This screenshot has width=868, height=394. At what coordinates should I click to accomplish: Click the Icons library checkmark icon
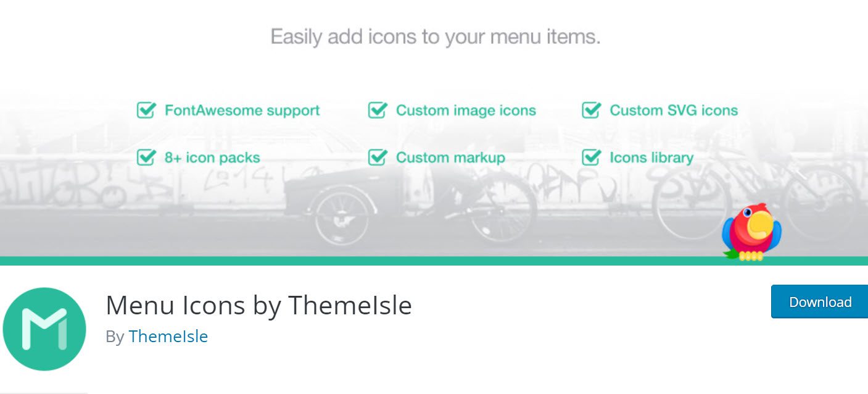tap(591, 157)
